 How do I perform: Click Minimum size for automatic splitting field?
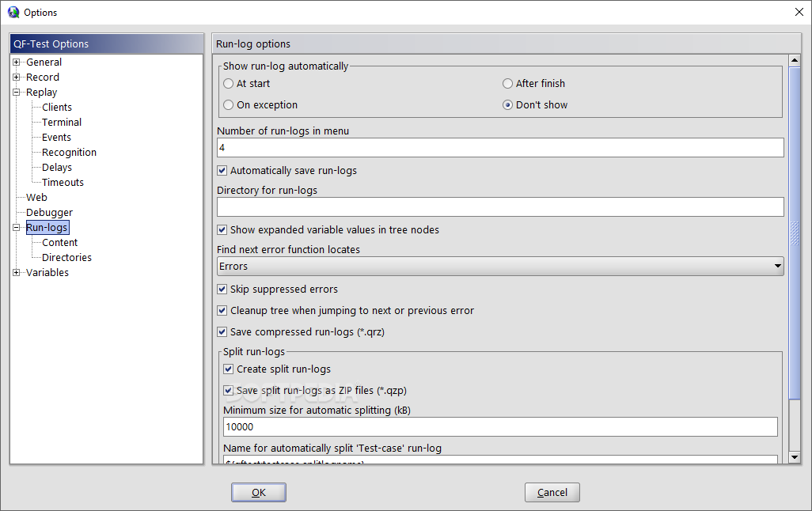coord(500,426)
